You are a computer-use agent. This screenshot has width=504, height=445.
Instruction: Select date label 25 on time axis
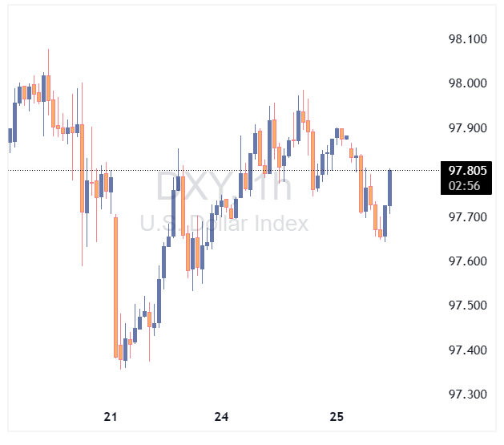337,417
